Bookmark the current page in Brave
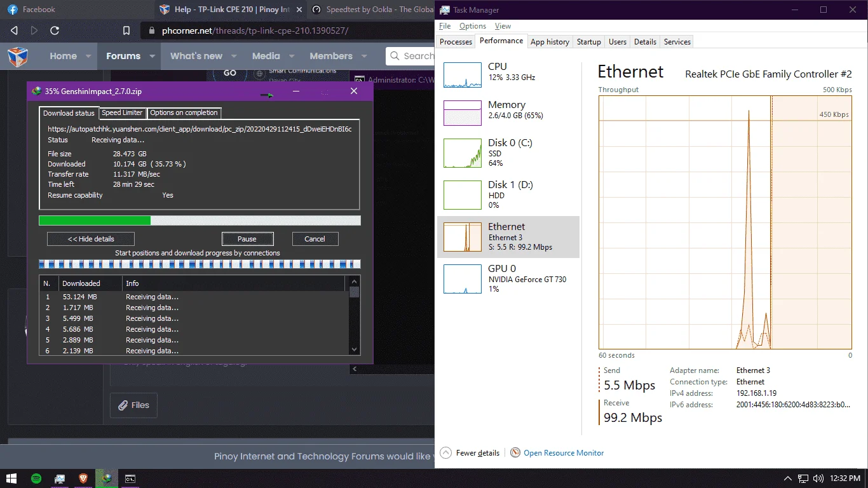This screenshot has width=868, height=488. pyautogui.click(x=126, y=30)
